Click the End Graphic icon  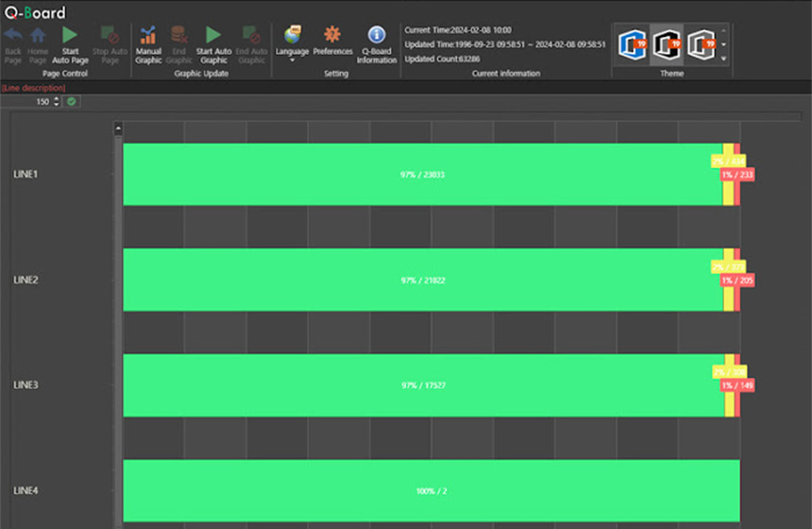coord(178,35)
